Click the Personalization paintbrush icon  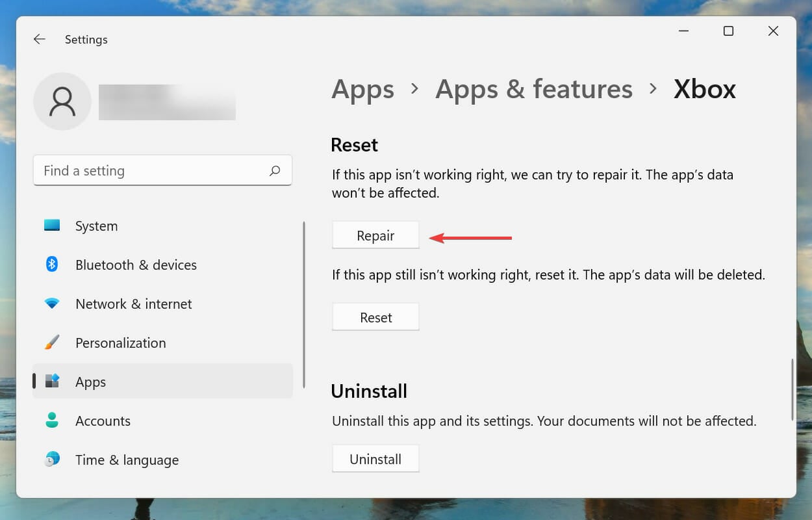click(x=52, y=343)
